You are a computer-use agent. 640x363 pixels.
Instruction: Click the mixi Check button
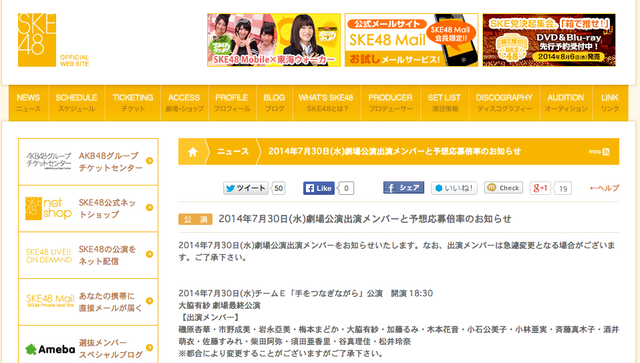[504, 187]
